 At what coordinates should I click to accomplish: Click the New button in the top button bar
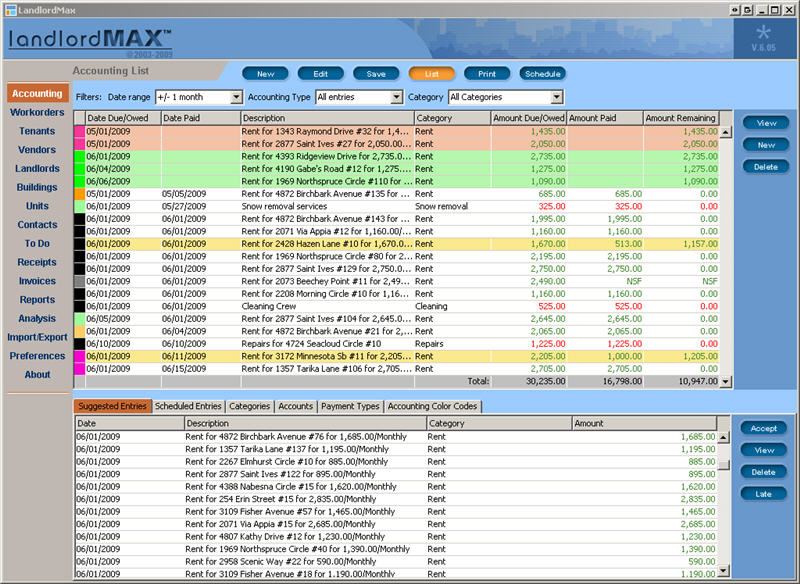point(265,74)
